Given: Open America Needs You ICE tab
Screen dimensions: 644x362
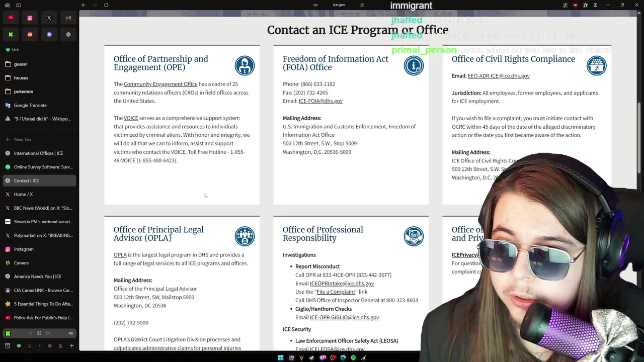Looking at the screenshot, I should 39,277.
